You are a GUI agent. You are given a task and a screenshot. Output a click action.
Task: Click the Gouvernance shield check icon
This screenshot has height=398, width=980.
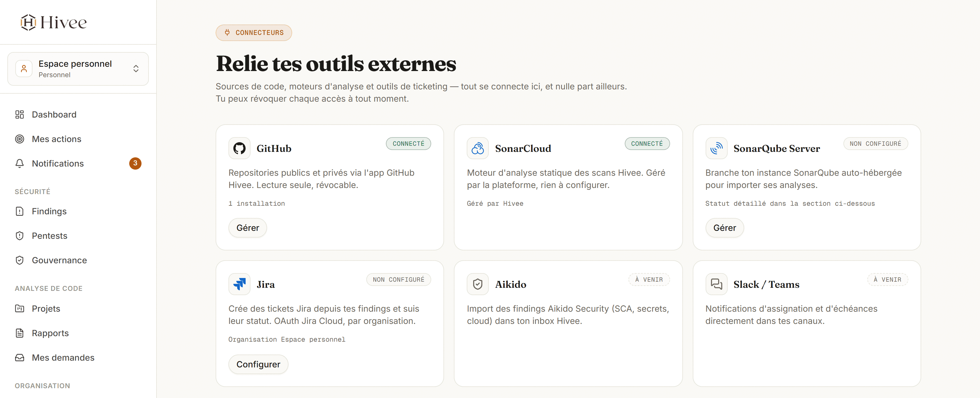[x=19, y=260]
